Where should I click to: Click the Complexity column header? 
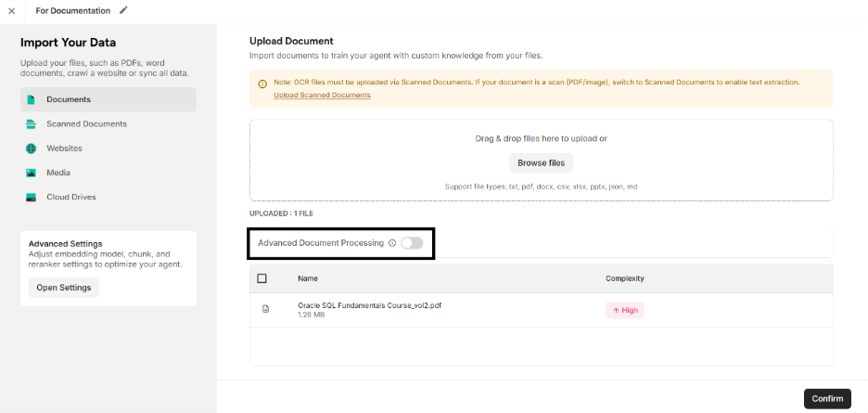(624, 278)
